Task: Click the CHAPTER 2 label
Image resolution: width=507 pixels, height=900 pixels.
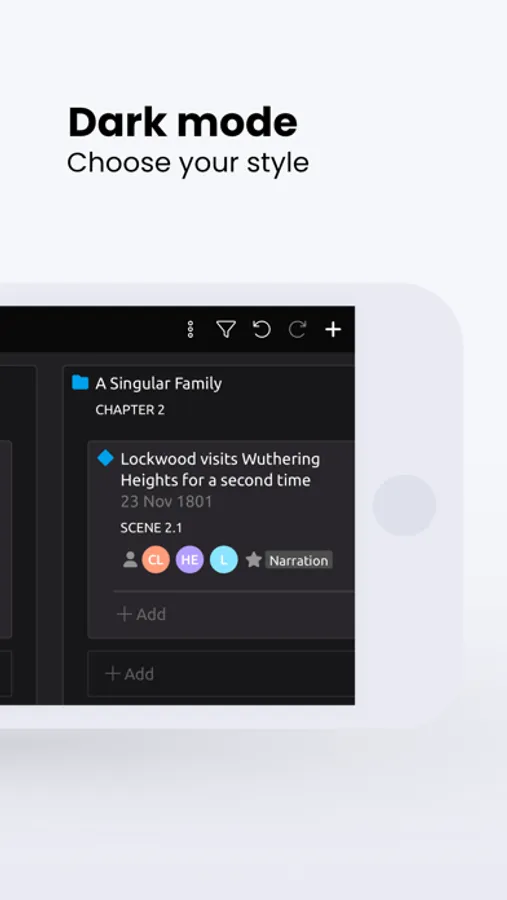Action: pyautogui.click(x=130, y=410)
